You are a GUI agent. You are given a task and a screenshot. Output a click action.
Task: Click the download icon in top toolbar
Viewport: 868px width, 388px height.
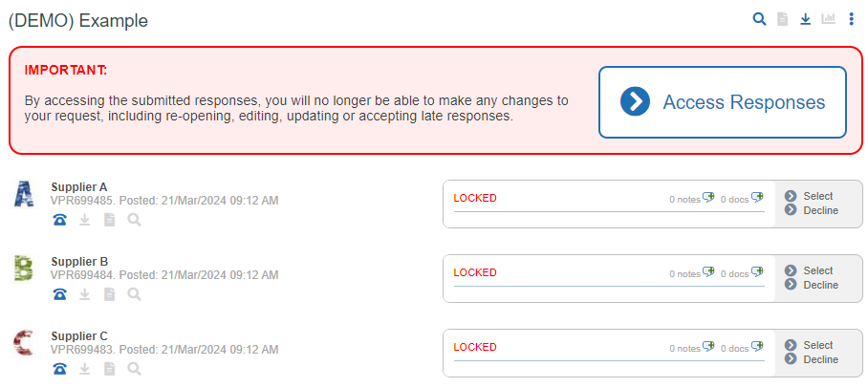click(806, 19)
